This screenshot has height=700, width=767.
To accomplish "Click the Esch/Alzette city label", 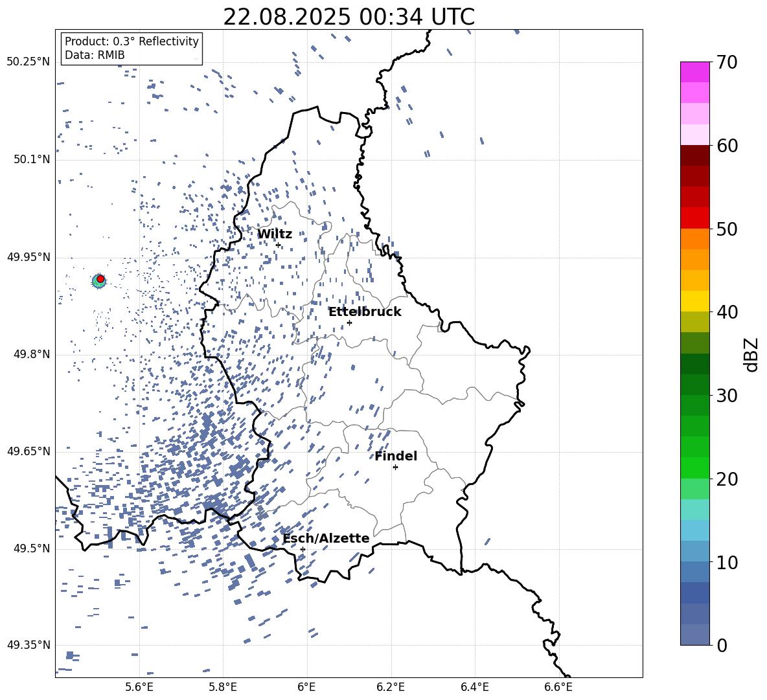I will [x=326, y=538].
